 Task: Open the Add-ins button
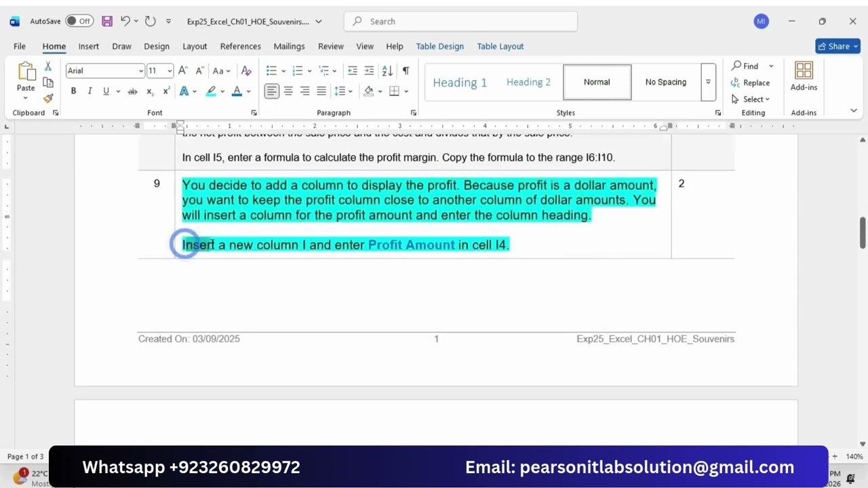click(804, 77)
